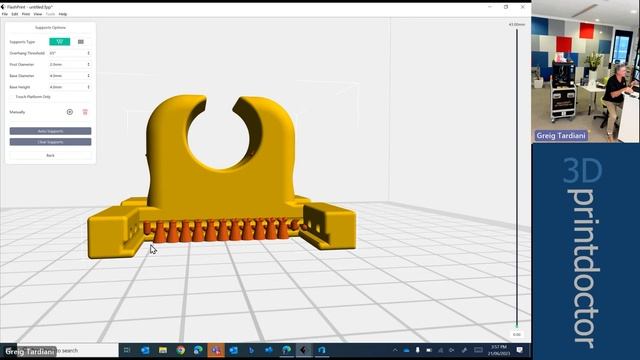Open the notification center icon
Viewport: 640px width, 360px height.
coord(520,350)
